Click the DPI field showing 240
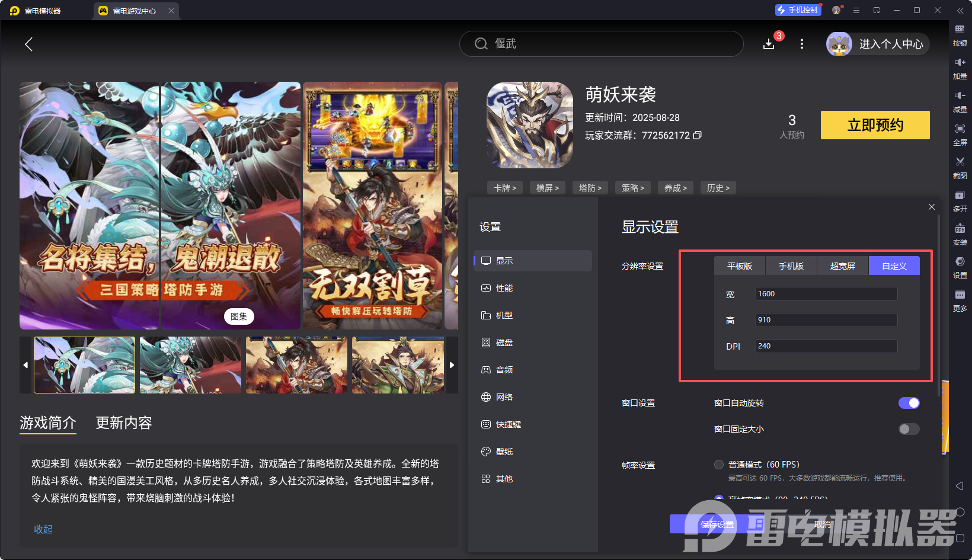 827,346
